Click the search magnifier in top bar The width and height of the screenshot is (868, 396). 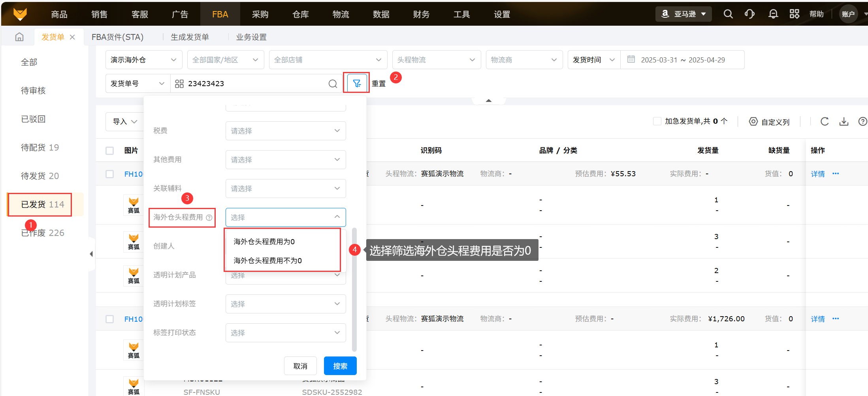728,14
